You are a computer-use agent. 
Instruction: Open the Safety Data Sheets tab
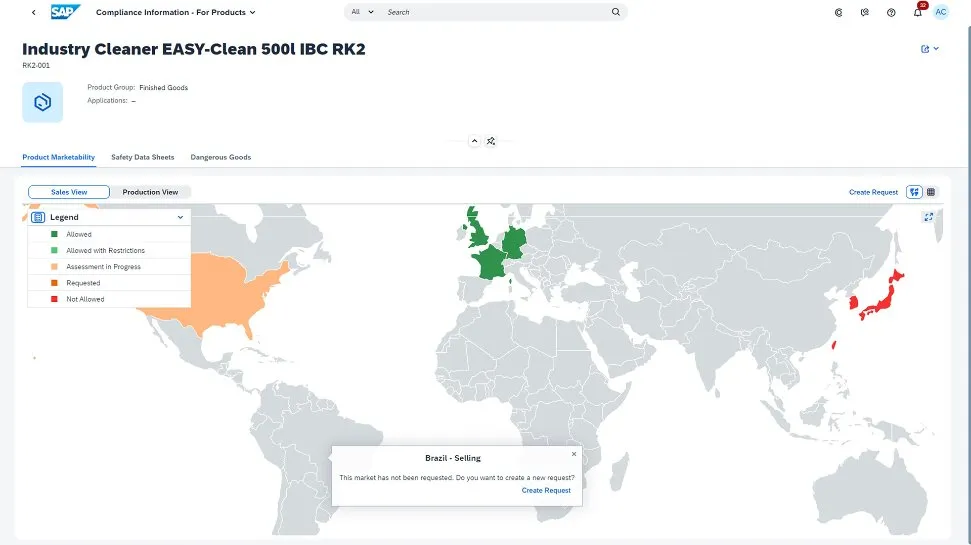pyautogui.click(x=143, y=157)
